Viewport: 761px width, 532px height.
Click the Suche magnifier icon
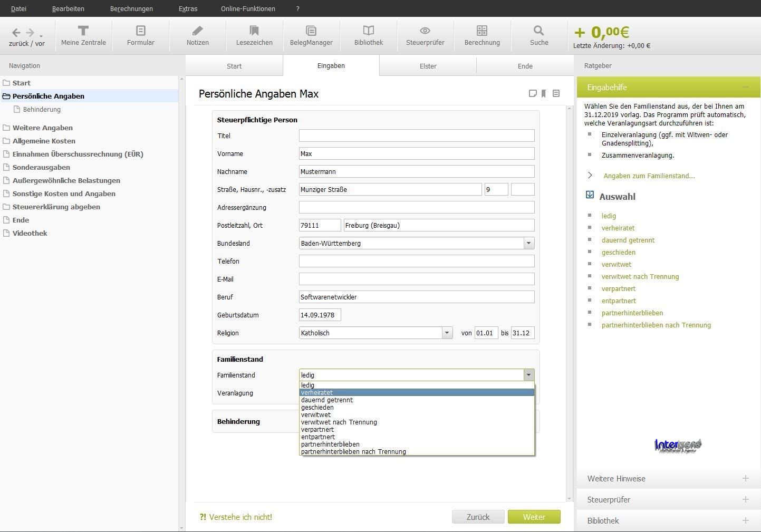pos(538,31)
